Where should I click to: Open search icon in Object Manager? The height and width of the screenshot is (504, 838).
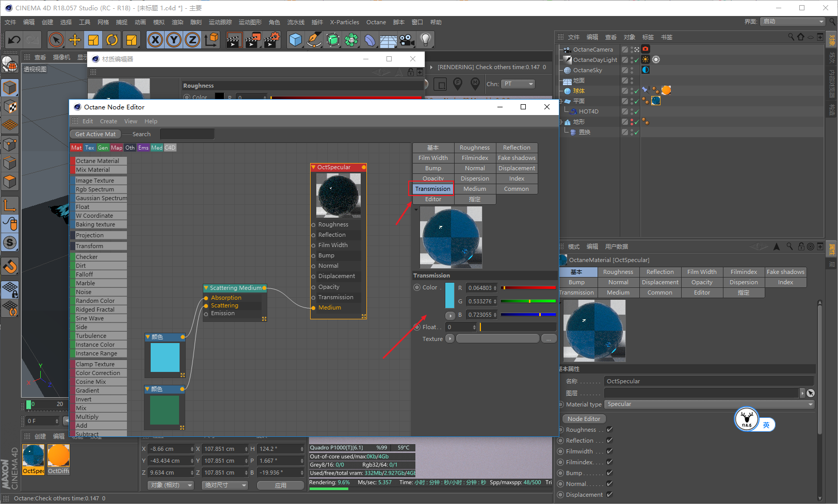coord(791,37)
